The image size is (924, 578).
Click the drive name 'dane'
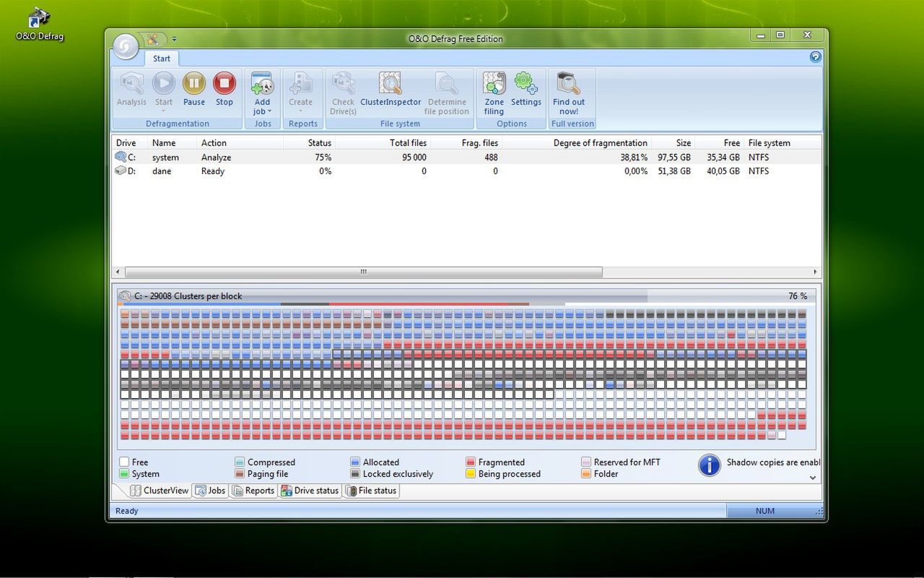point(162,171)
